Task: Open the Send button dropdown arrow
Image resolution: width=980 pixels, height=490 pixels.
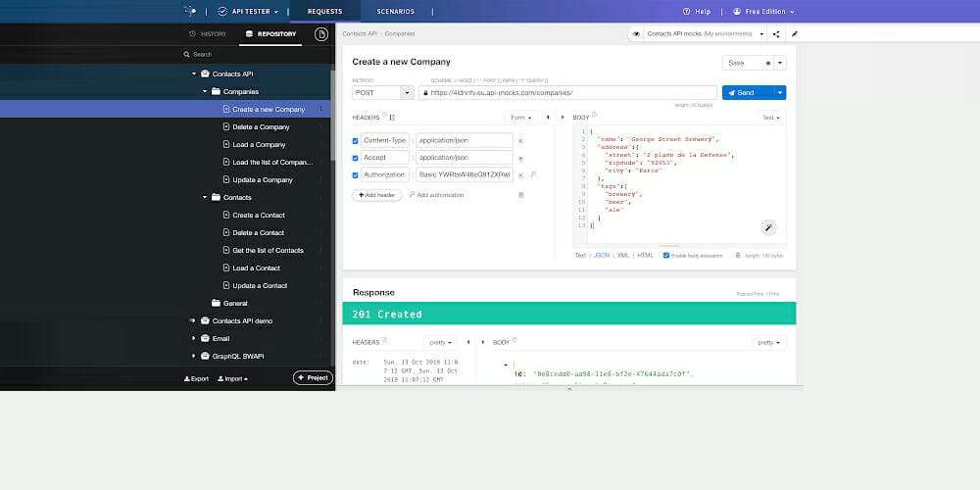Action: 780,92
